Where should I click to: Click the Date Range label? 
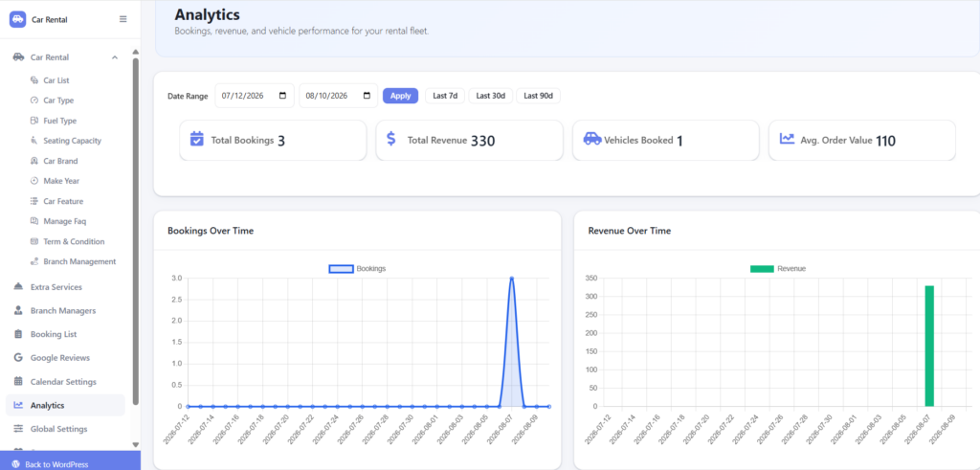coord(188,97)
